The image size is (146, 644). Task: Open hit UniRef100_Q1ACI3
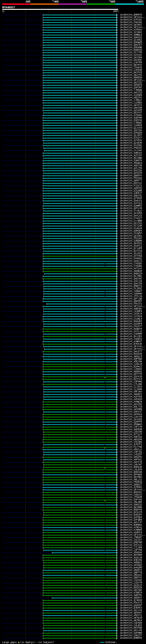click(131, 261)
